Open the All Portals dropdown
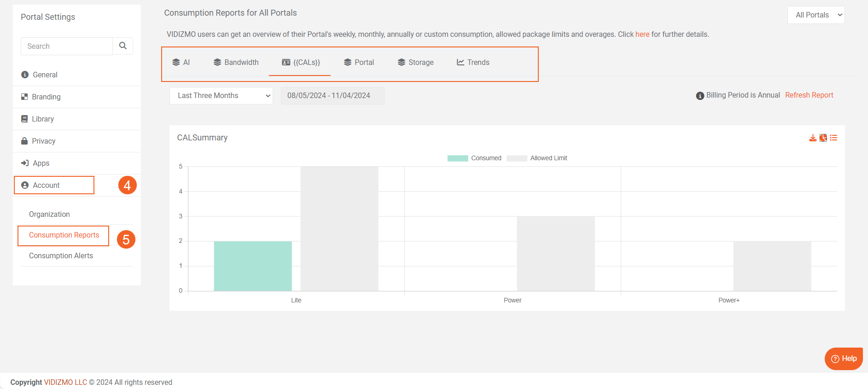868x389 pixels. tap(816, 15)
